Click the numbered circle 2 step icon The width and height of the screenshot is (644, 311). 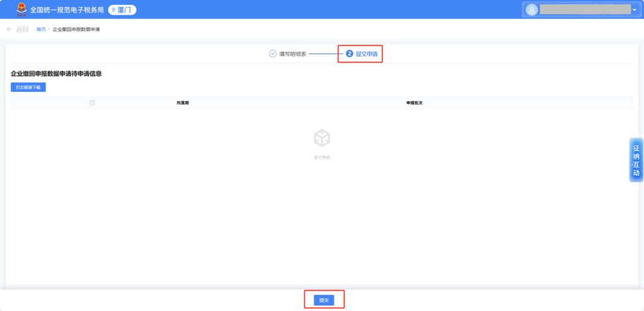click(x=349, y=54)
